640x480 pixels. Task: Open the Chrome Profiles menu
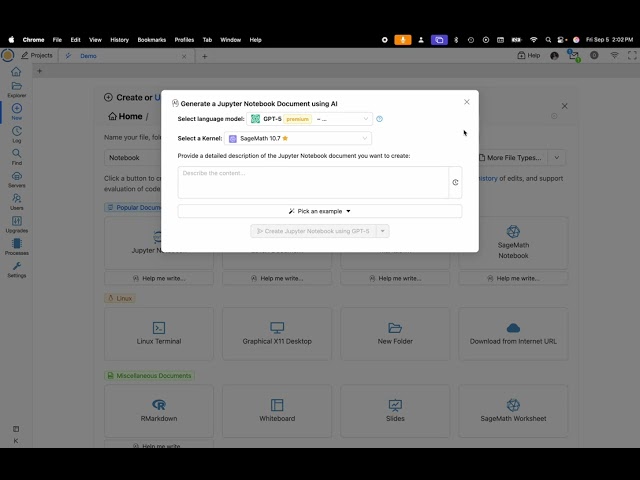point(184,40)
